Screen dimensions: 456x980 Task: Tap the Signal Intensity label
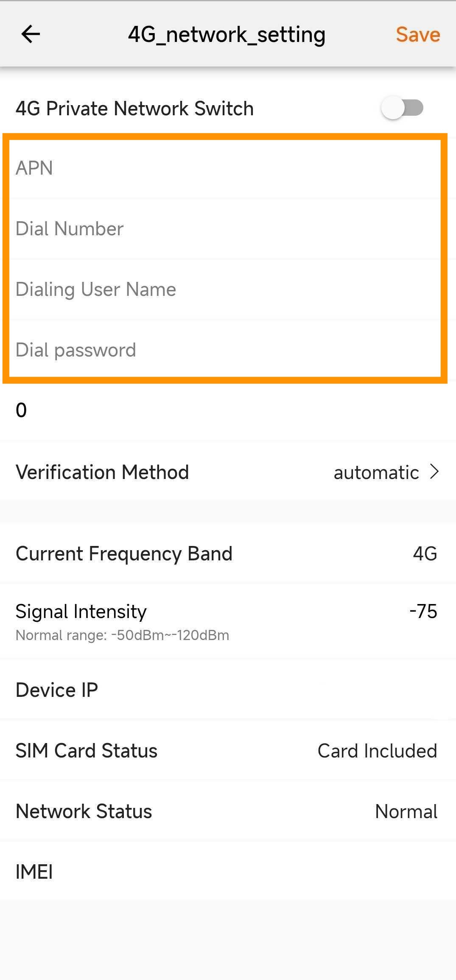click(81, 611)
